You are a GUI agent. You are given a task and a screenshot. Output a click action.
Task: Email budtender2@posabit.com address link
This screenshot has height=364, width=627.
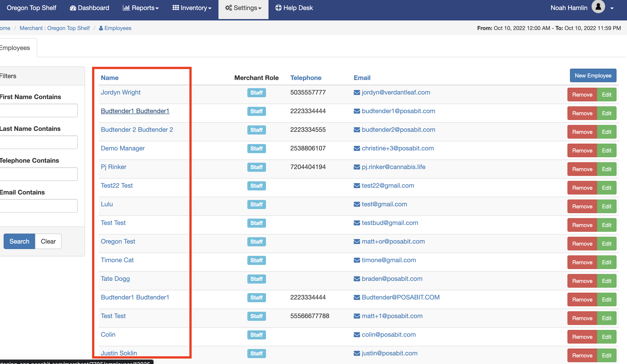tap(398, 130)
